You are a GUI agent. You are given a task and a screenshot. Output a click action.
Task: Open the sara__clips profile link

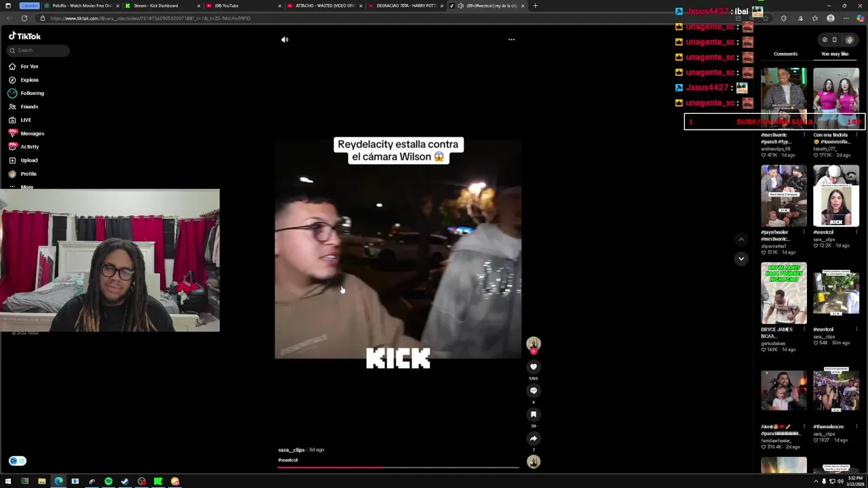point(292,450)
